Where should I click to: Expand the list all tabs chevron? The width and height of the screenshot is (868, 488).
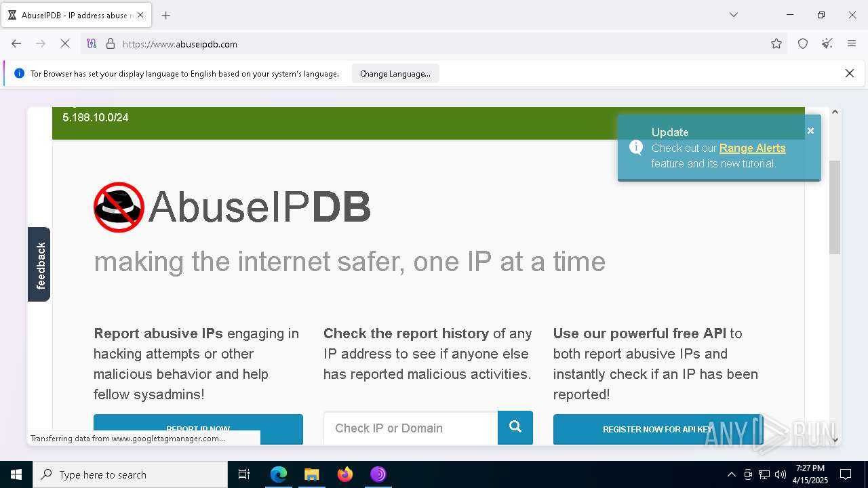(x=733, y=15)
